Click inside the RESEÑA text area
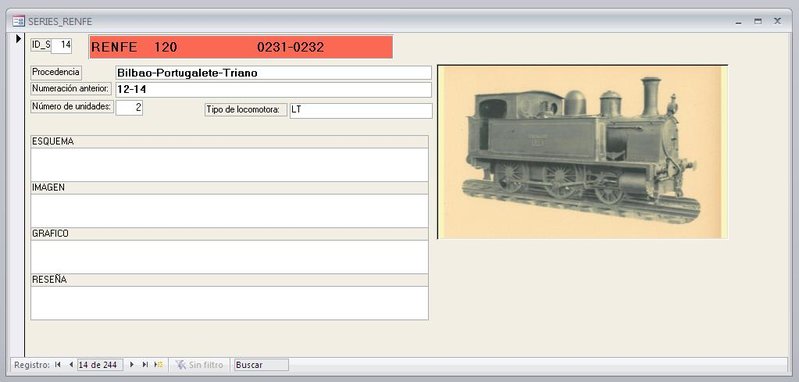This screenshot has width=799, height=382. (229, 303)
